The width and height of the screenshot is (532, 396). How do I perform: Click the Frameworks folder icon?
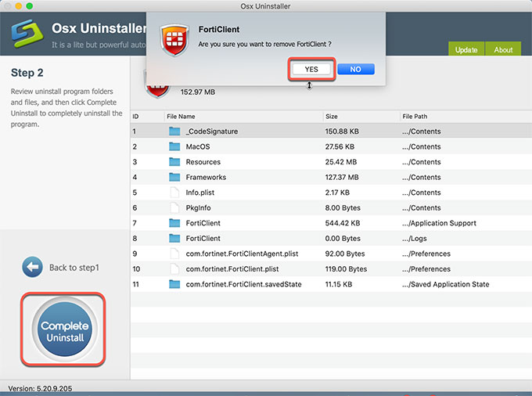[174, 178]
